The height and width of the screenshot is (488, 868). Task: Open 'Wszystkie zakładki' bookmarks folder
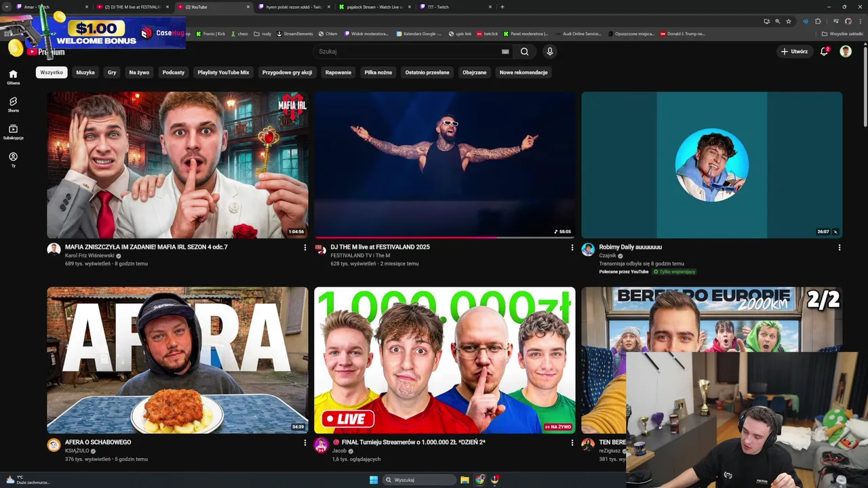click(843, 33)
